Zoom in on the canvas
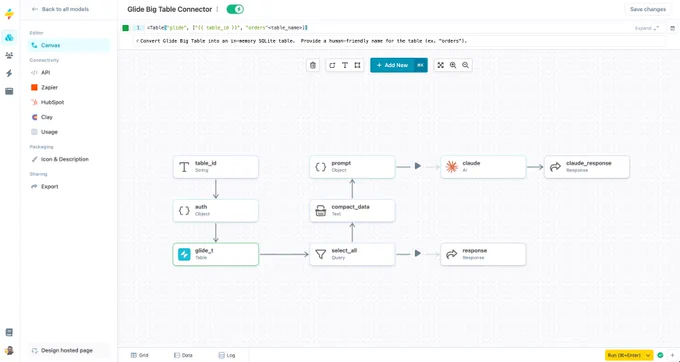The width and height of the screenshot is (680, 362). click(453, 65)
